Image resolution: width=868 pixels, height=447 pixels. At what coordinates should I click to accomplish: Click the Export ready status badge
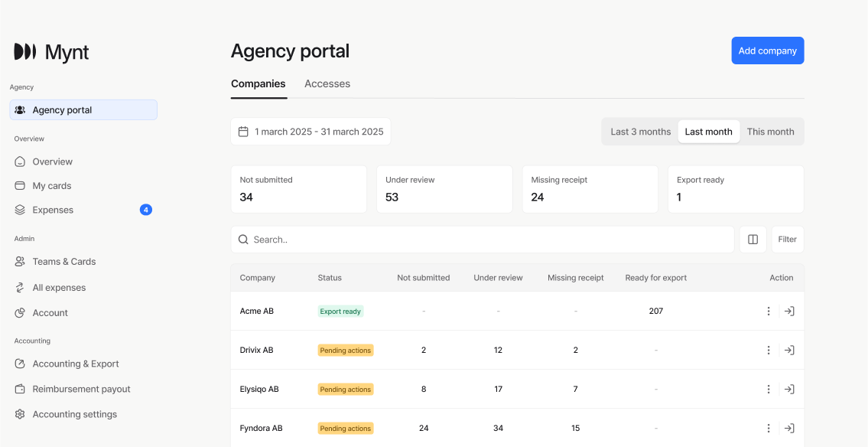click(340, 312)
